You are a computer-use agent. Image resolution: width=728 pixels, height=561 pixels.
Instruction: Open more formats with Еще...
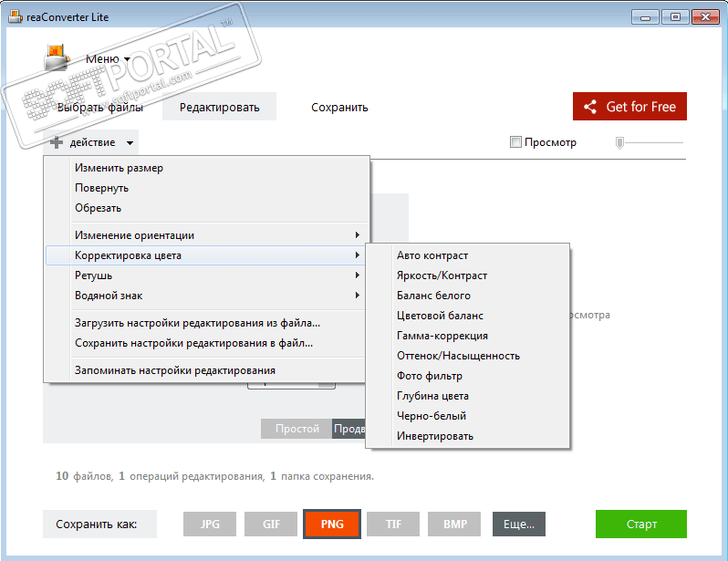[x=519, y=525]
